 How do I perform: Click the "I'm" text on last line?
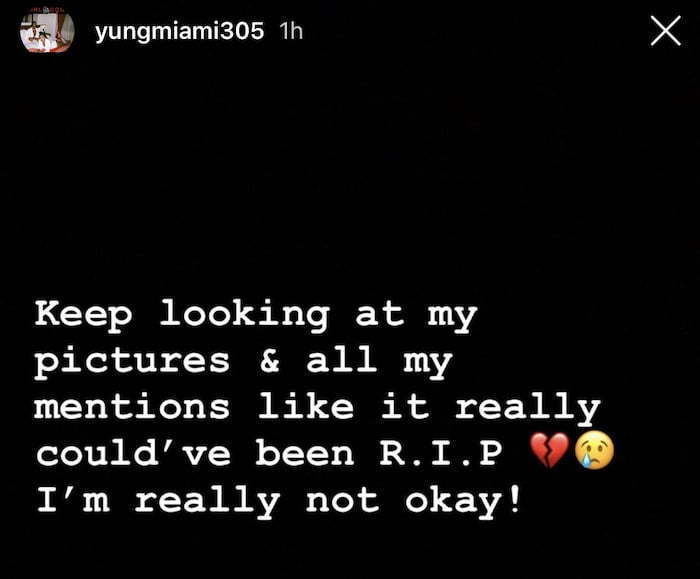pyautogui.click(x=72, y=499)
